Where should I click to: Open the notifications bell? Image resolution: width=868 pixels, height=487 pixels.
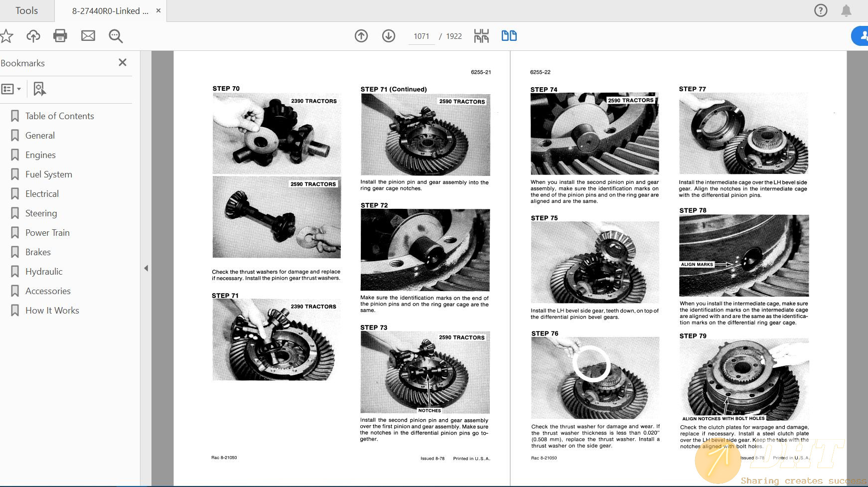click(x=846, y=10)
